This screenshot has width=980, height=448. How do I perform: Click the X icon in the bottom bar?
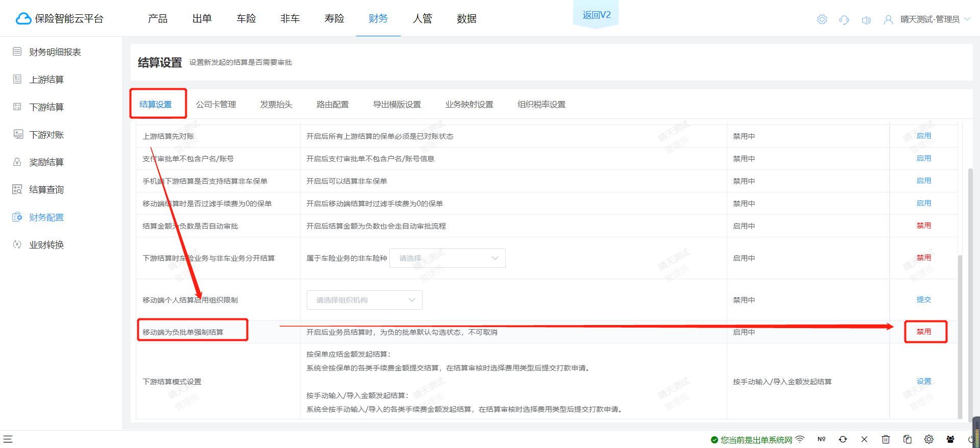tap(864, 439)
